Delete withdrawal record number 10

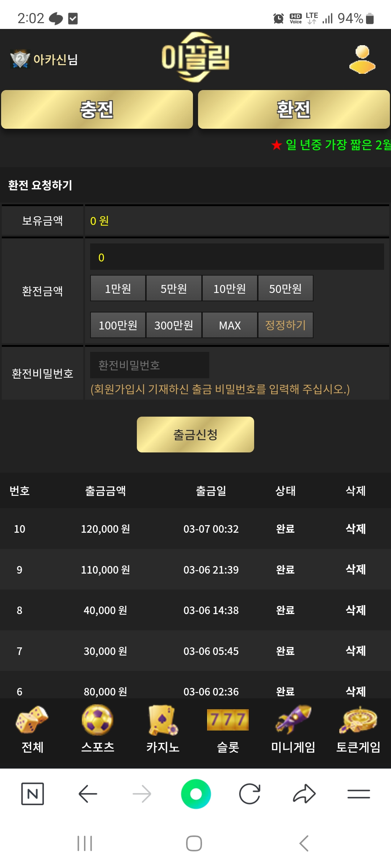(x=356, y=529)
